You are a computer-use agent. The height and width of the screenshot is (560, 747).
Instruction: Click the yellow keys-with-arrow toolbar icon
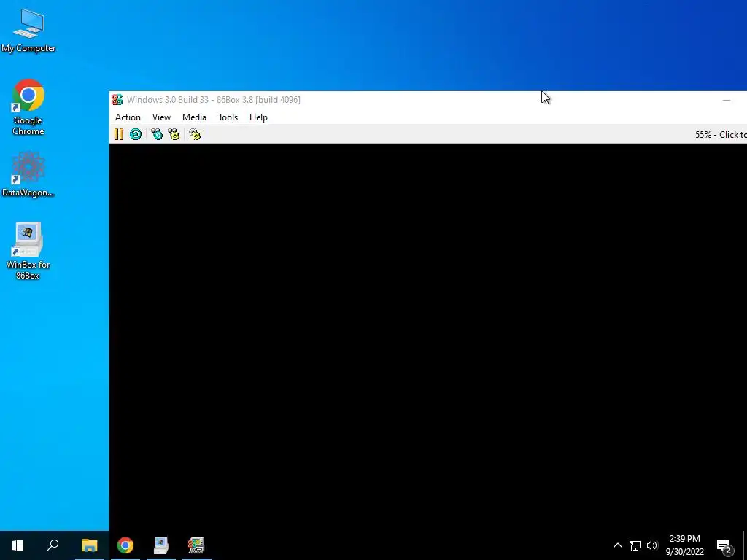point(174,134)
